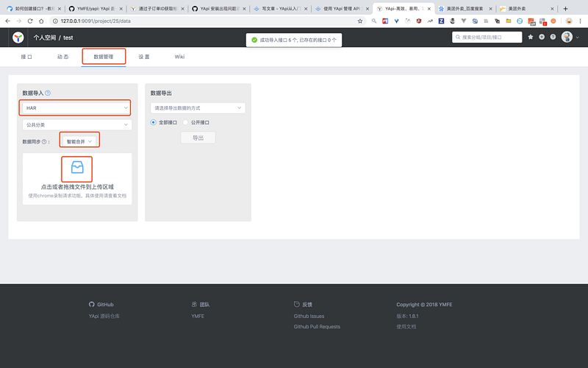This screenshot has width=588, height=368.
Task: Open the starred/followed projects star icon
Action: [530, 37]
